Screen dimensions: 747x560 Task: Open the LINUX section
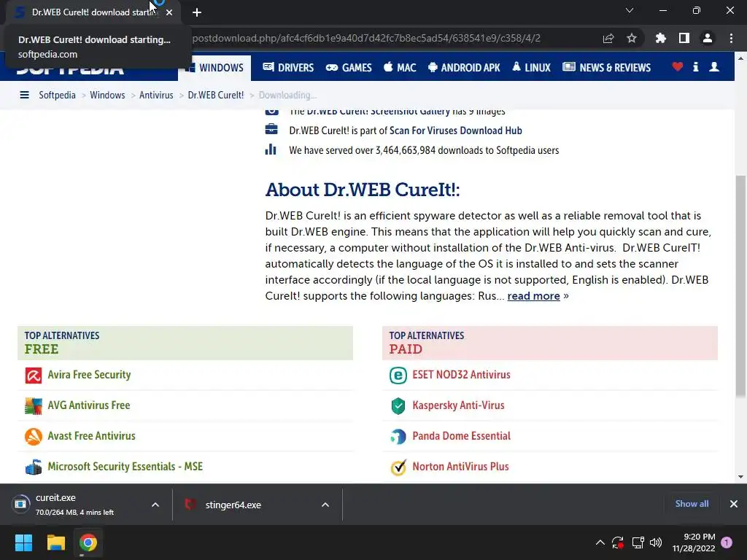tap(531, 68)
